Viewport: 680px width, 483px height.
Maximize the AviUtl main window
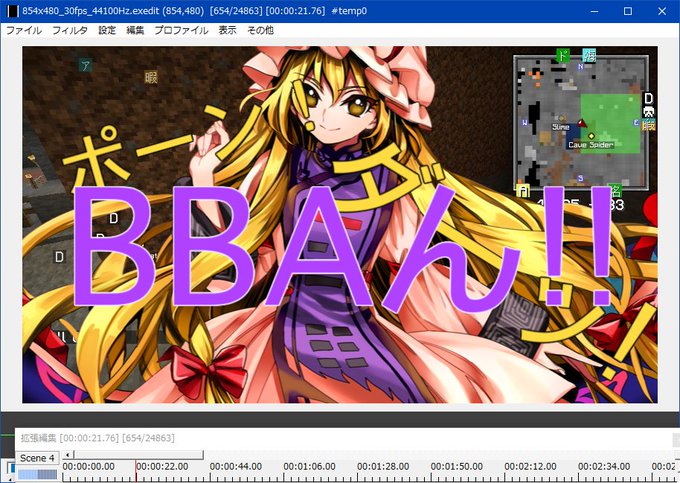[x=628, y=11]
